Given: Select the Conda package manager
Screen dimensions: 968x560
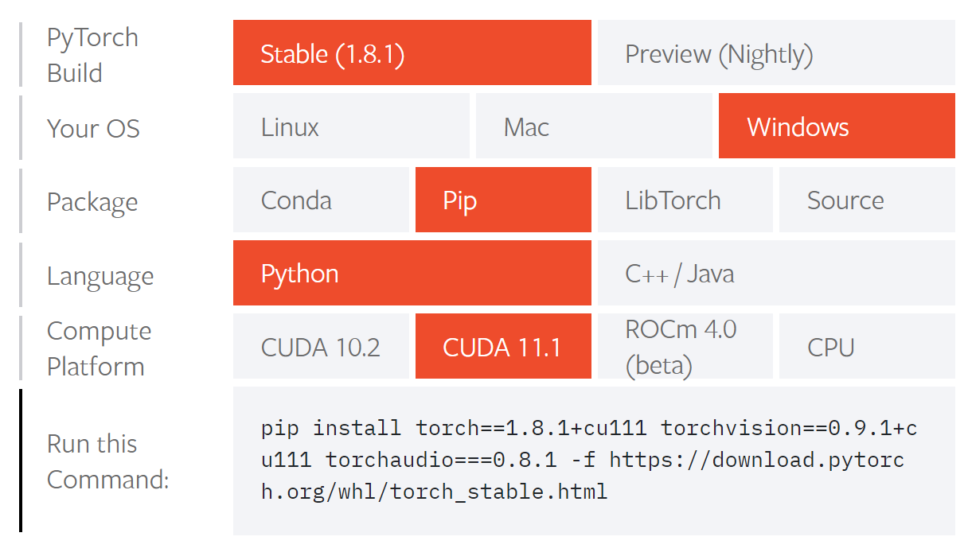Looking at the screenshot, I should tap(321, 200).
